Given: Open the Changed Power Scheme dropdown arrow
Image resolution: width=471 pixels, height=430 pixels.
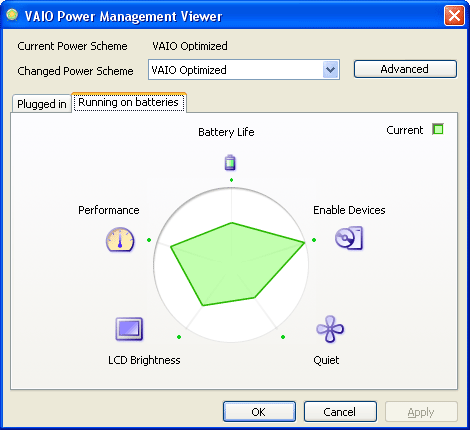Looking at the screenshot, I should pyautogui.click(x=330, y=70).
